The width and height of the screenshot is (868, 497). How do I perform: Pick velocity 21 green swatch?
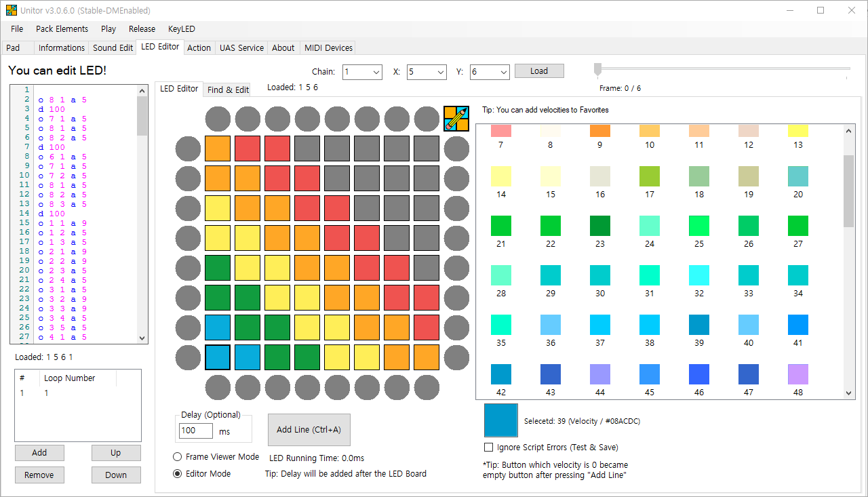pyautogui.click(x=501, y=226)
